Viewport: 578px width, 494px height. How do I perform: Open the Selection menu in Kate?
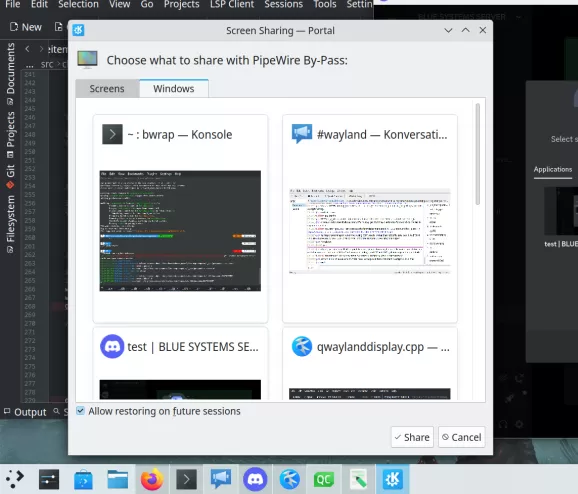point(78,4)
